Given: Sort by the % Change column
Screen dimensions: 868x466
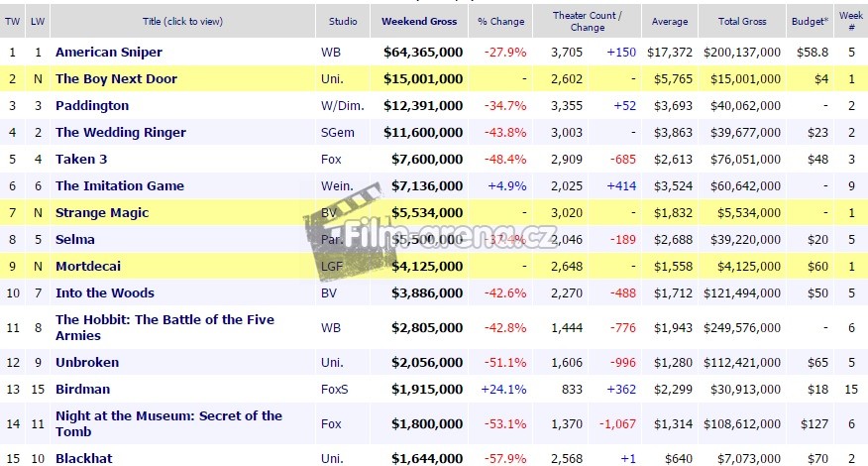Looking at the screenshot, I should pyautogui.click(x=501, y=21).
